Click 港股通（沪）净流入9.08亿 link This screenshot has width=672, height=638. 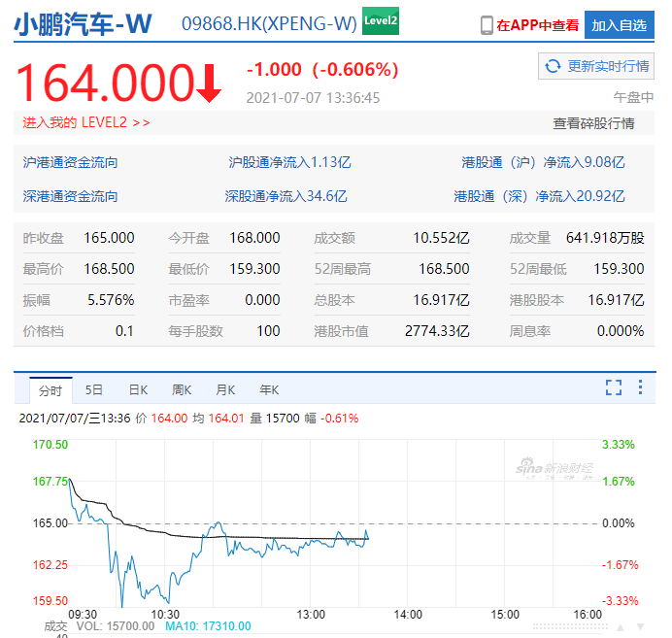coord(543,162)
